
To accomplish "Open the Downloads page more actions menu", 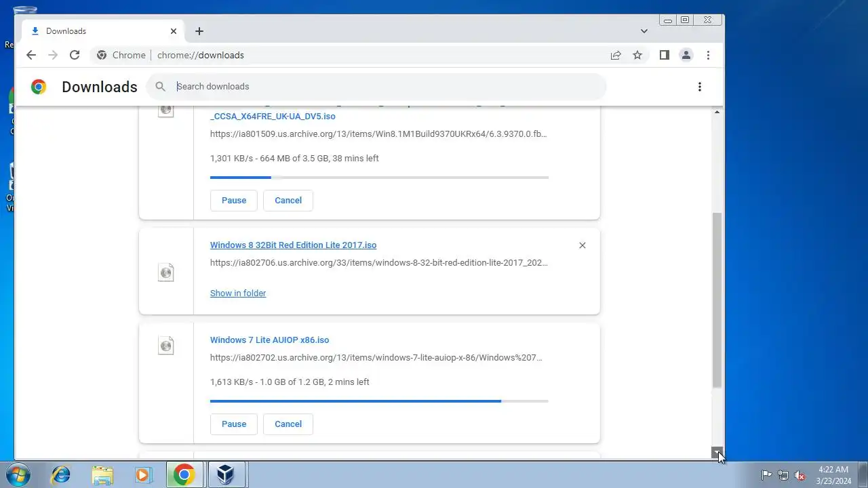I will [x=700, y=86].
